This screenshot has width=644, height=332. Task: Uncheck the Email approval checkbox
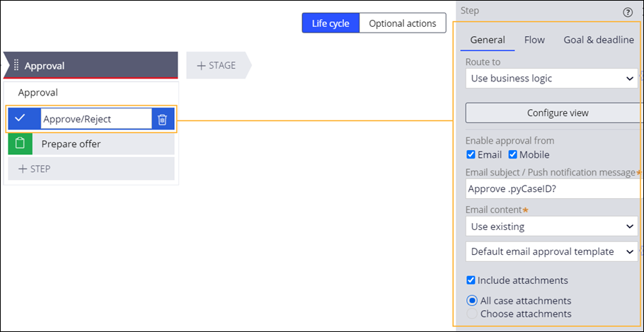click(x=471, y=155)
